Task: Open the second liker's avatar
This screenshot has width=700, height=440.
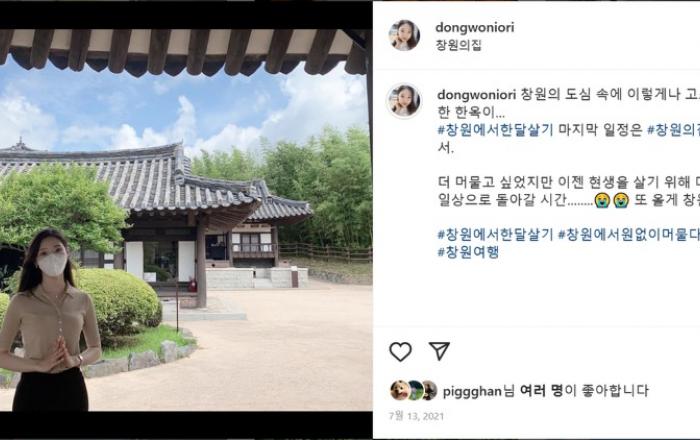Action: (415, 390)
